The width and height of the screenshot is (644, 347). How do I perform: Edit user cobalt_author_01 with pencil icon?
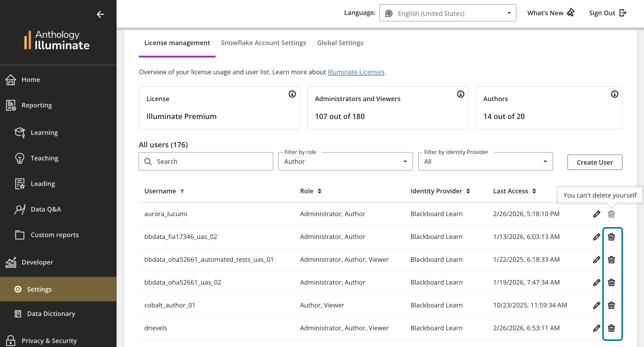pyautogui.click(x=596, y=305)
